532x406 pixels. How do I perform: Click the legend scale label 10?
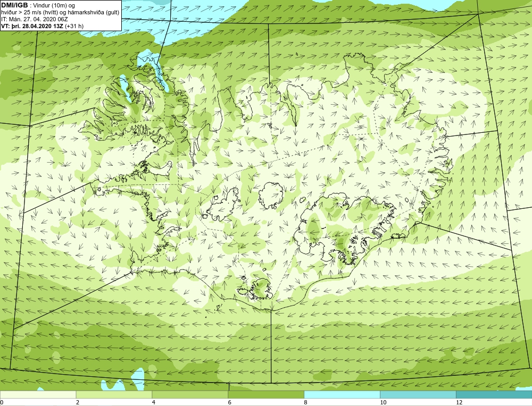[383, 402]
